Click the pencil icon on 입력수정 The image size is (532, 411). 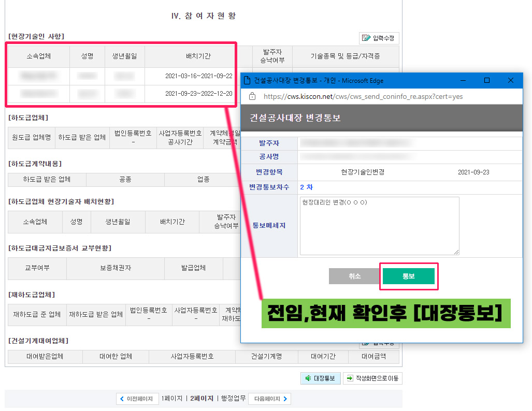pos(366,38)
